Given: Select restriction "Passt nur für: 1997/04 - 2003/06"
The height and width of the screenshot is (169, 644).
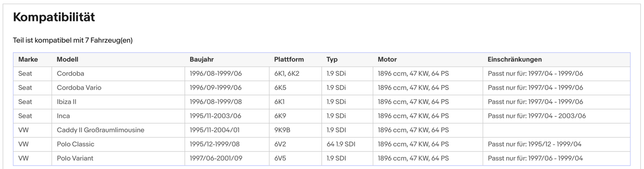Looking at the screenshot, I should (537, 116).
